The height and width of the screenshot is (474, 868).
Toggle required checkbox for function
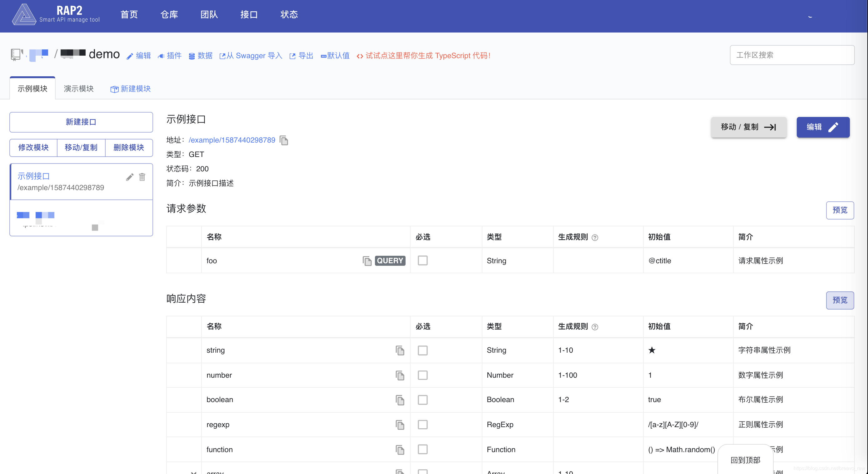tap(422, 449)
